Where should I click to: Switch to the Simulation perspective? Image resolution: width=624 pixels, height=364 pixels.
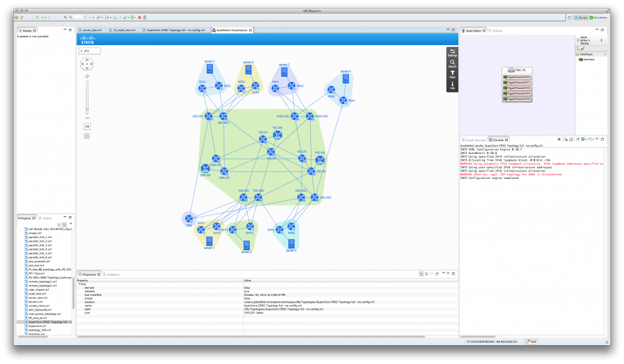click(600, 18)
